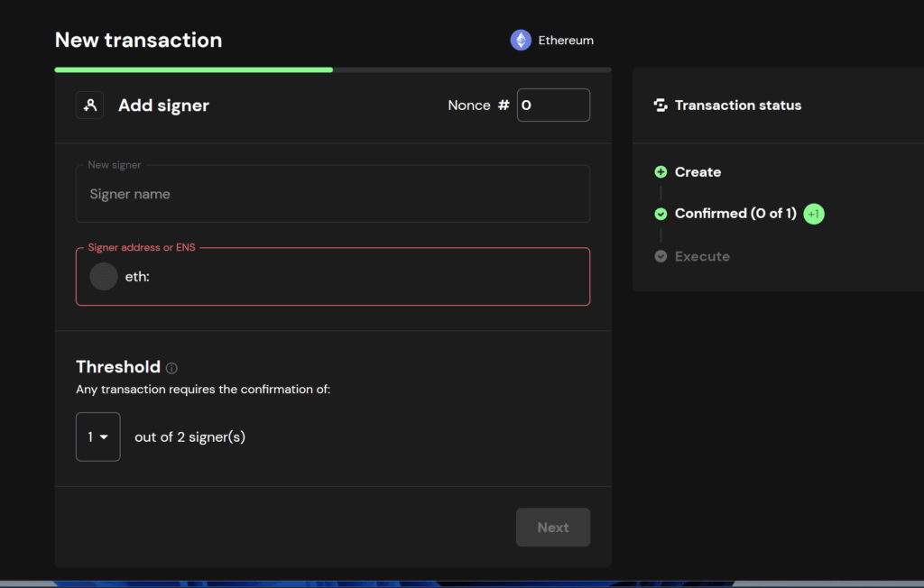Select the Execute step label
The height and width of the screenshot is (588, 924).
tap(702, 256)
